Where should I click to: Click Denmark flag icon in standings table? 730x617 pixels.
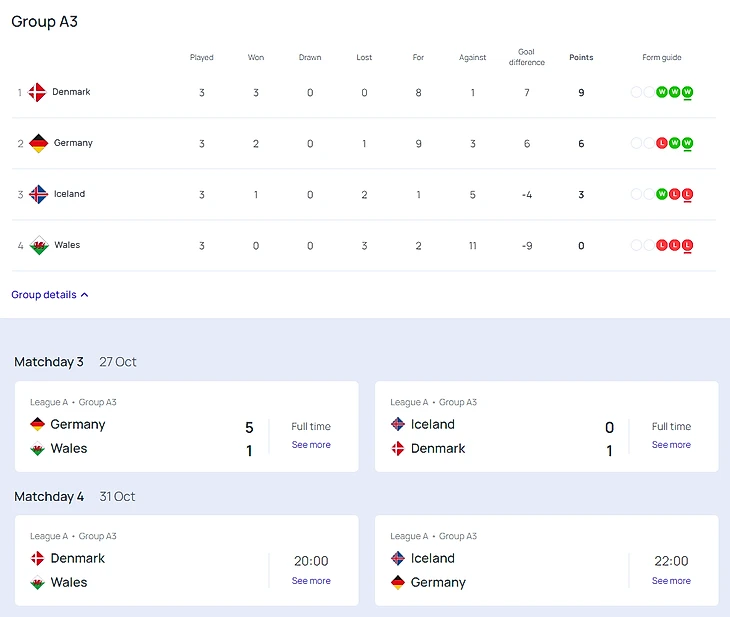[37, 92]
